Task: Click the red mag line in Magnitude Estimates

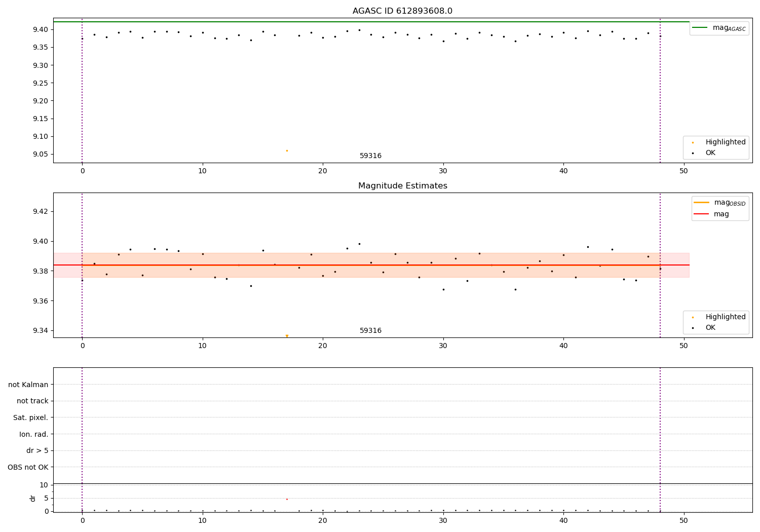Action: (x=371, y=265)
